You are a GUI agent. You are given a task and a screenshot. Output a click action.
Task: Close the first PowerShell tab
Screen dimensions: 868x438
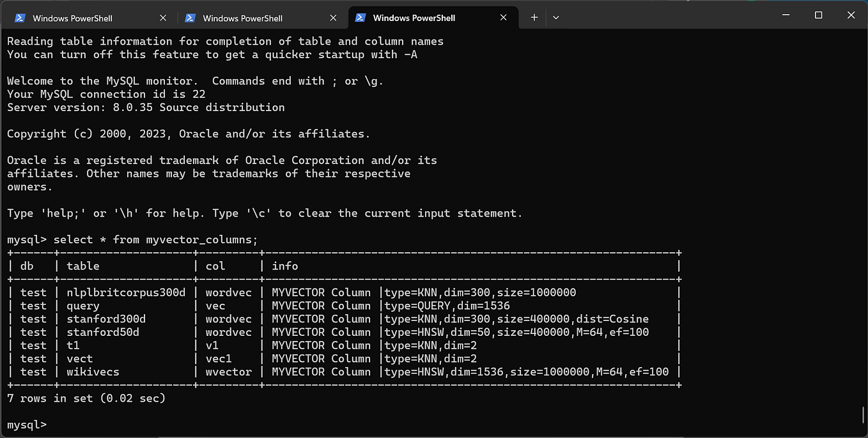click(162, 18)
